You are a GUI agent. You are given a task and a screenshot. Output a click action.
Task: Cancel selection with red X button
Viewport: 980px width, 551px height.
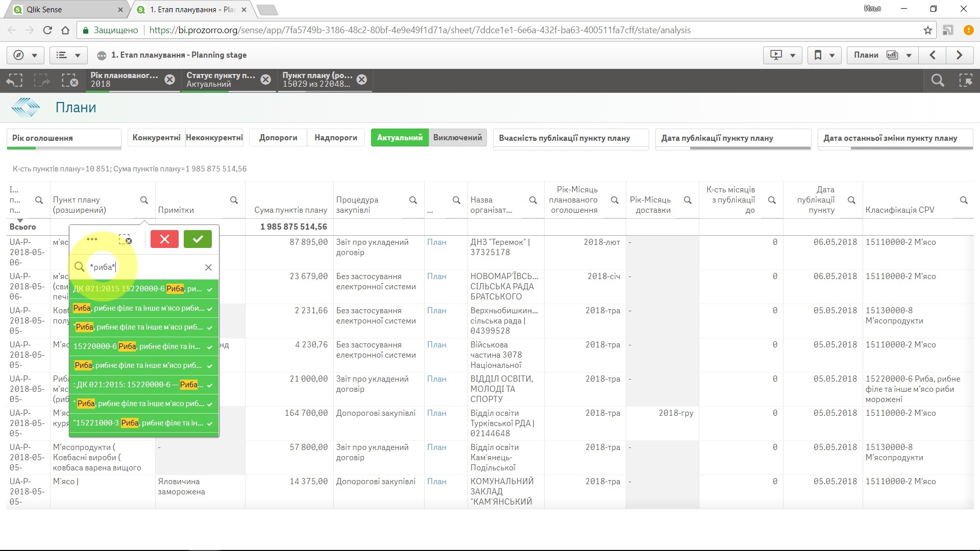(x=164, y=239)
